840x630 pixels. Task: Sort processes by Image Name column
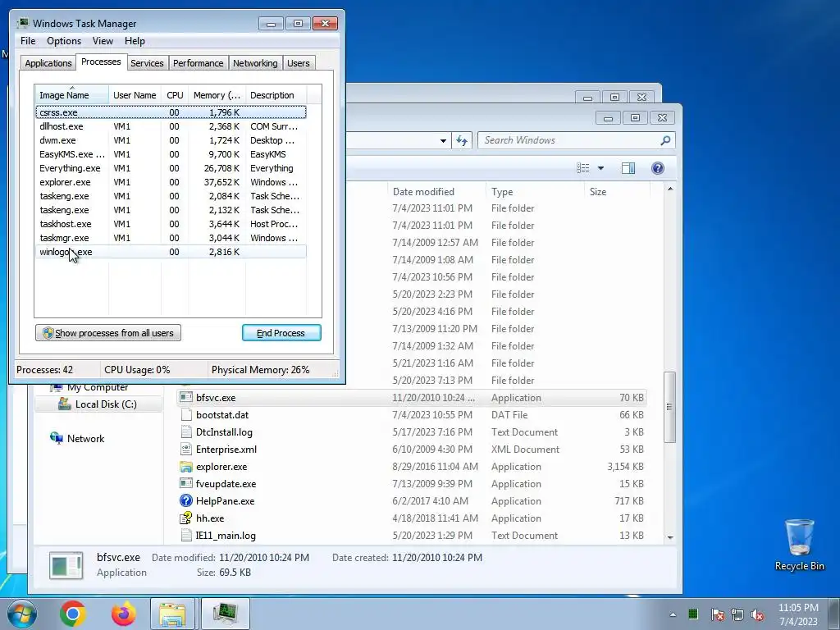(x=72, y=95)
